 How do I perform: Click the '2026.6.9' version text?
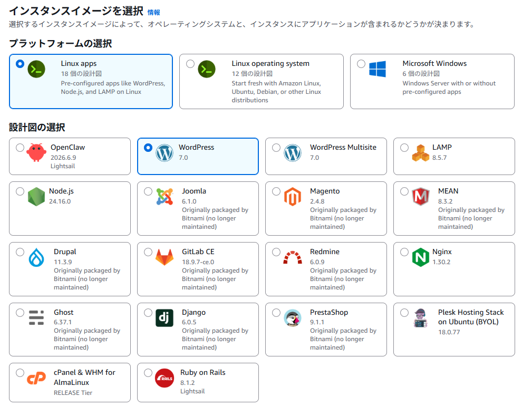pyautogui.click(x=63, y=158)
